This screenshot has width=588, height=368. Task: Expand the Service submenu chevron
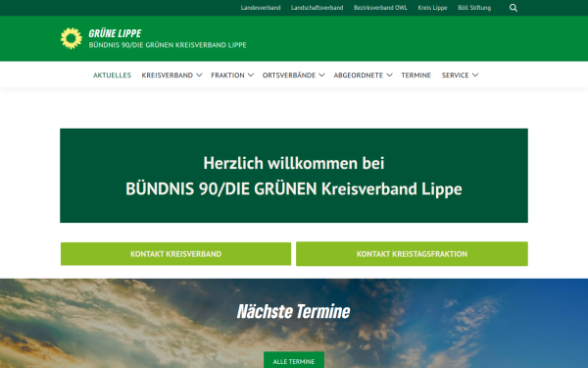[475, 76]
